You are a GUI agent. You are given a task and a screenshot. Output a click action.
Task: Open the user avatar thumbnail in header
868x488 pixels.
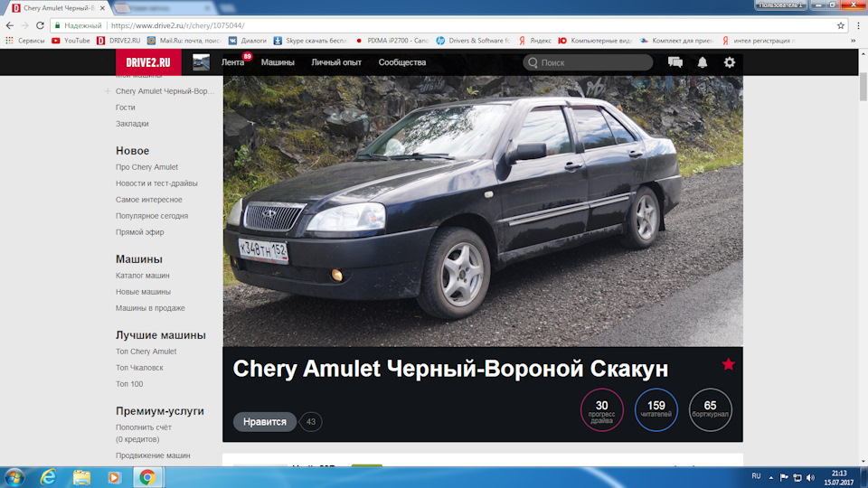201,62
